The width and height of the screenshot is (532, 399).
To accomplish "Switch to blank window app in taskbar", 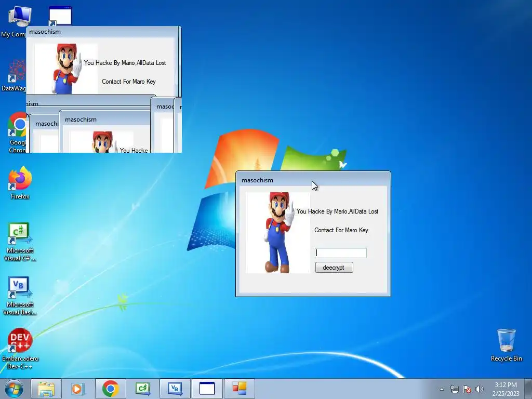I will coord(207,389).
